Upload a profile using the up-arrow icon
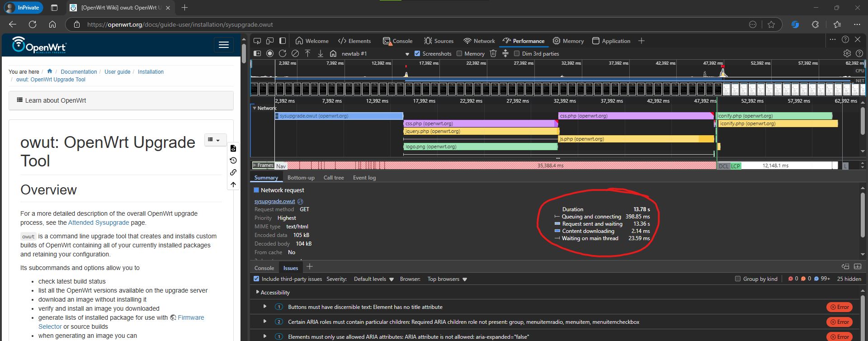Image resolution: width=868 pixels, height=341 pixels. coord(308,53)
